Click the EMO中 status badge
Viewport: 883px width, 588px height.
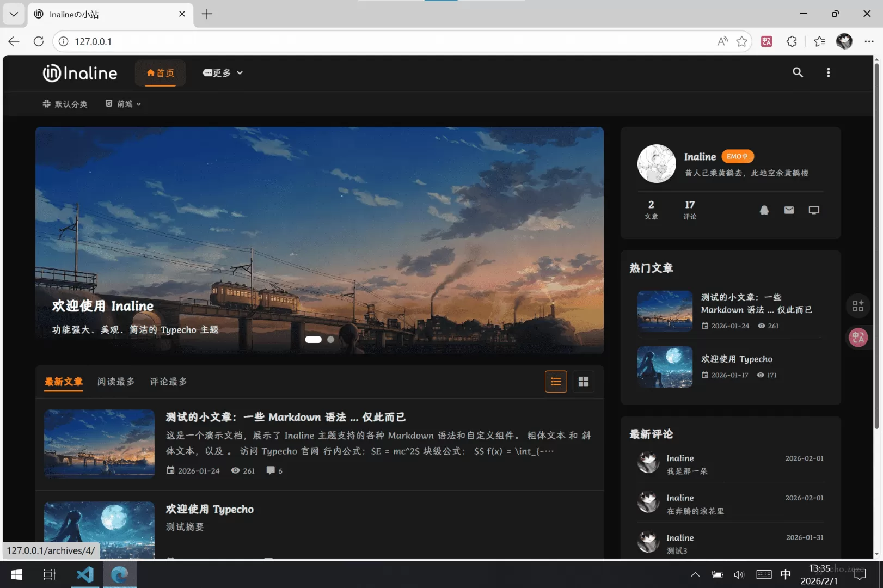pos(738,157)
